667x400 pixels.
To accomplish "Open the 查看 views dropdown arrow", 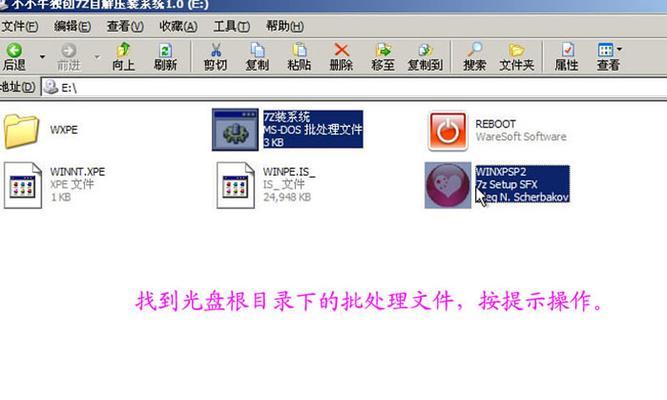I will 619,49.
